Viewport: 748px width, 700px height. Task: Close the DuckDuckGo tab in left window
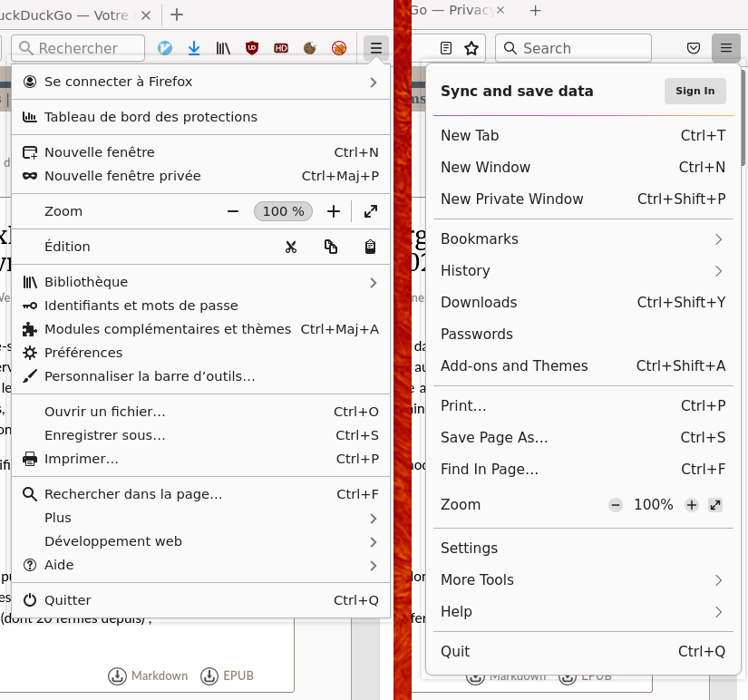click(x=146, y=15)
